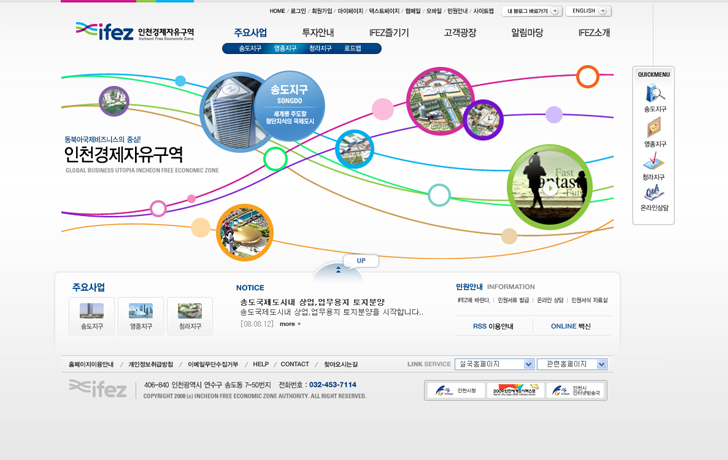Click 이메일무단수집거부 footer link
Viewport: 728px width, 460px height.
tap(213, 364)
